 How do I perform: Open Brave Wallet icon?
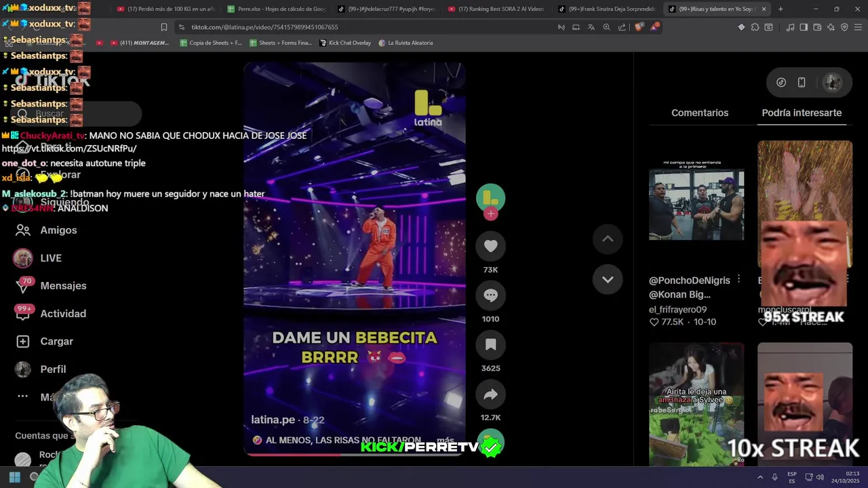pos(817,27)
